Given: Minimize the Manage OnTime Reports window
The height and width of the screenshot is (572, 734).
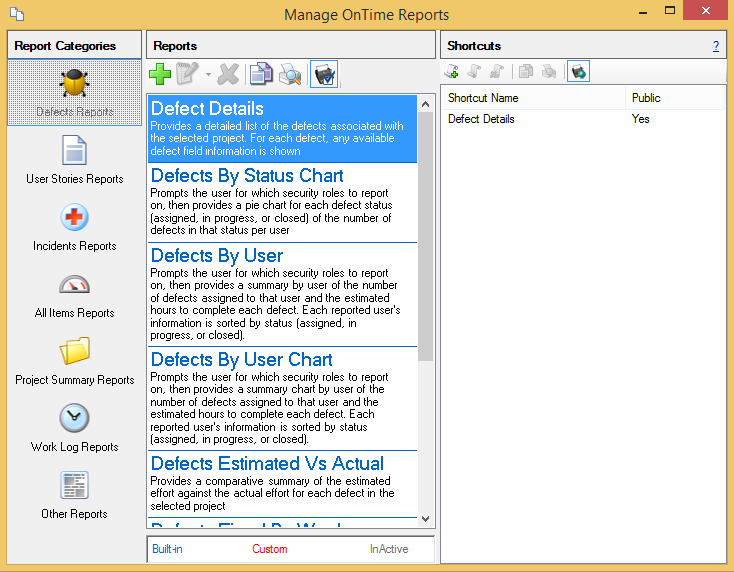Looking at the screenshot, I should point(643,11).
